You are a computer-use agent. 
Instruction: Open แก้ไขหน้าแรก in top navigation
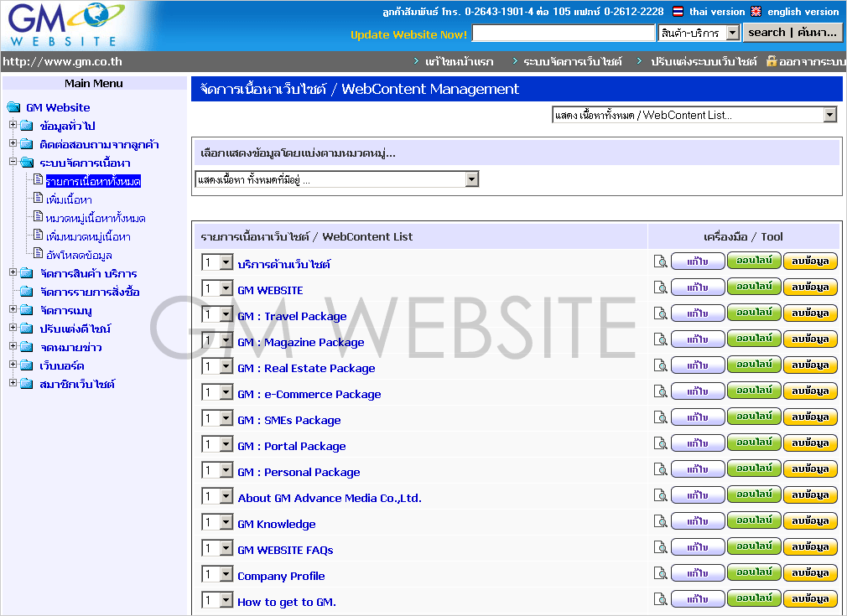coord(460,61)
